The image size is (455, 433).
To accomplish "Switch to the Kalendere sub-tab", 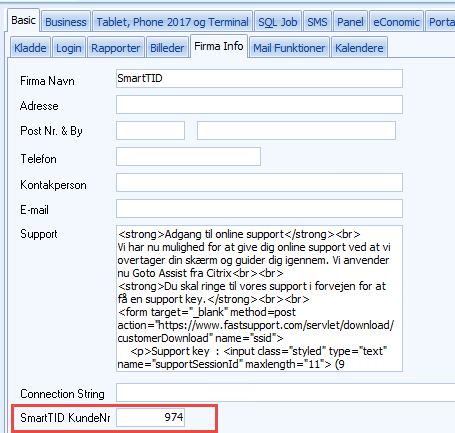I will [x=359, y=48].
